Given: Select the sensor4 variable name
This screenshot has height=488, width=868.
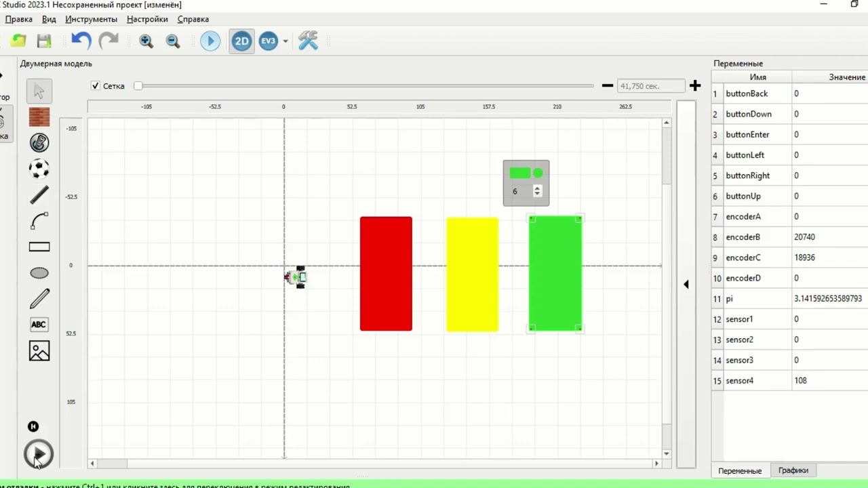Looking at the screenshot, I should point(740,381).
